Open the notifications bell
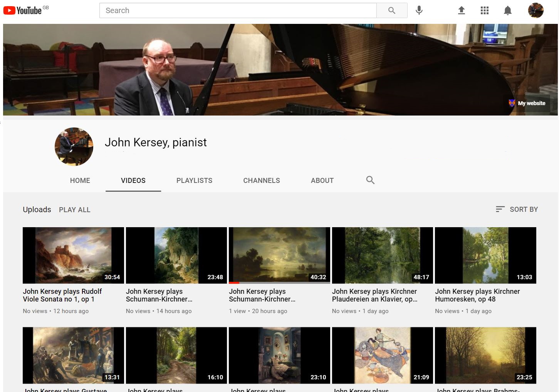The image size is (559, 392). [508, 10]
